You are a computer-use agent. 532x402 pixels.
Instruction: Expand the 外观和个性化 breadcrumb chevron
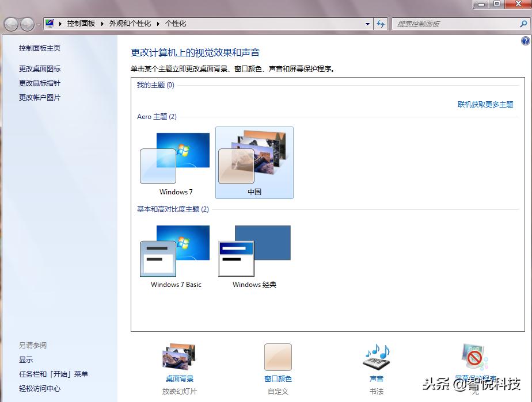(x=159, y=24)
